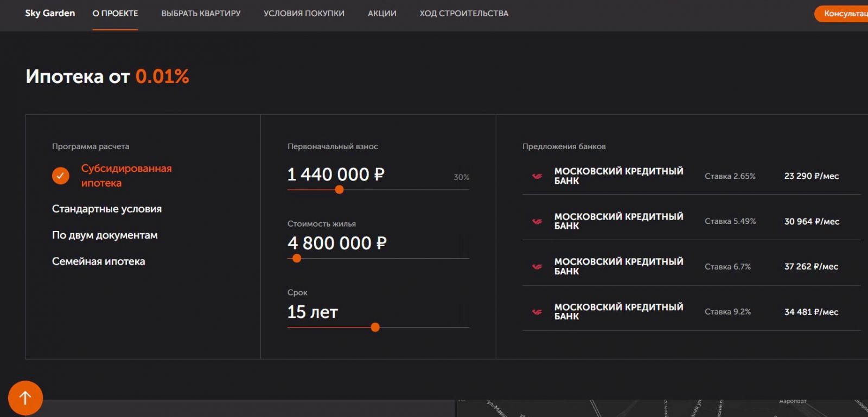Click the 37 262 ₽/мес payment value
The width and height of the screenshot is (868, 417).
coord(811,267)
